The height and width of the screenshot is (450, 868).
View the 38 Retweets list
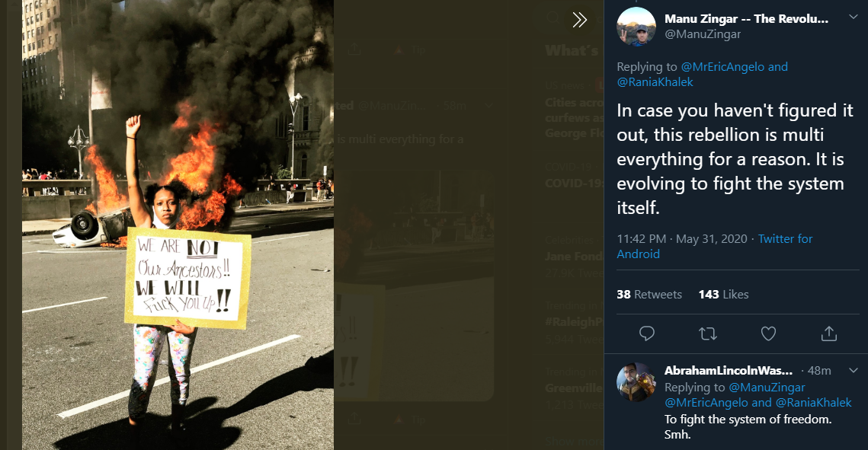click(649, 295)
